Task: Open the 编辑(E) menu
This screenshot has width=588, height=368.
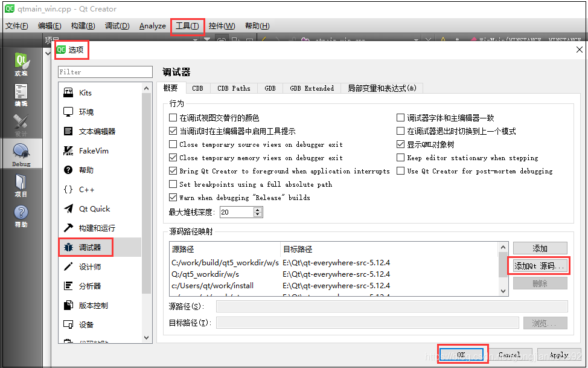Action: pyautogui.click(x=50, y=26)
